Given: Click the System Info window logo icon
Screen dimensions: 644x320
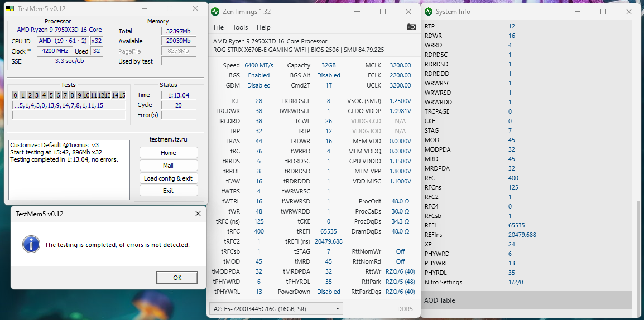Looking at the screenshot, I should (429, 12).
